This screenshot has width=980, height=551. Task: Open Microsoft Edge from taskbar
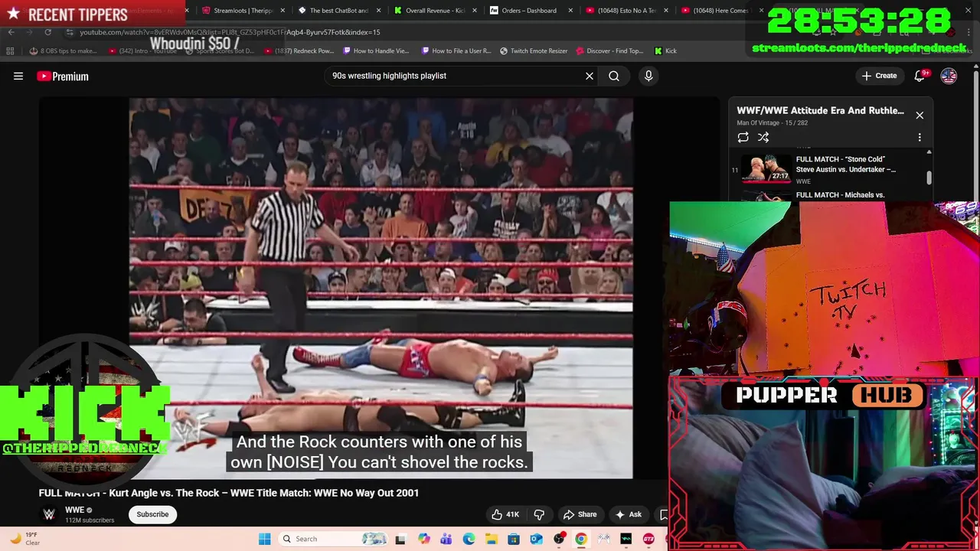[469, 539]
